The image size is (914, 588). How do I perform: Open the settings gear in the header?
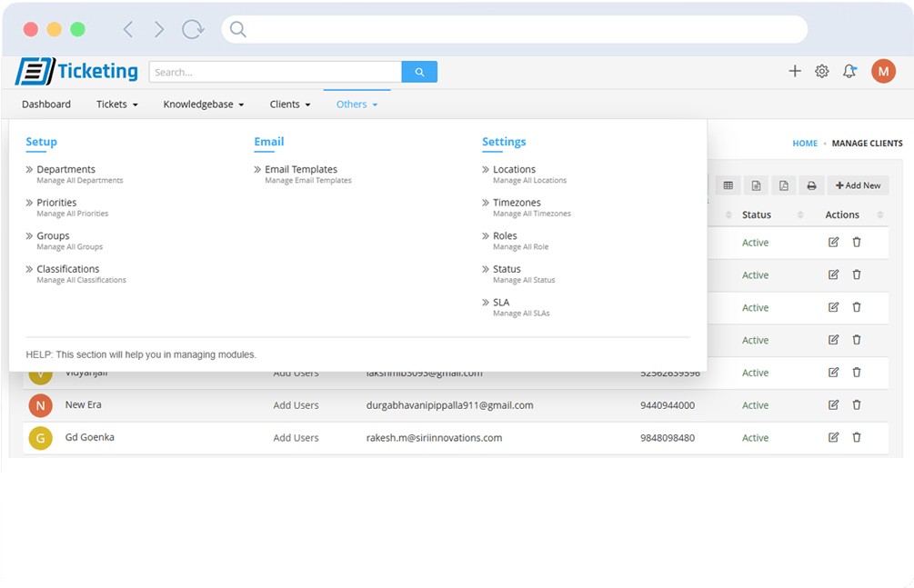(821, 71)
